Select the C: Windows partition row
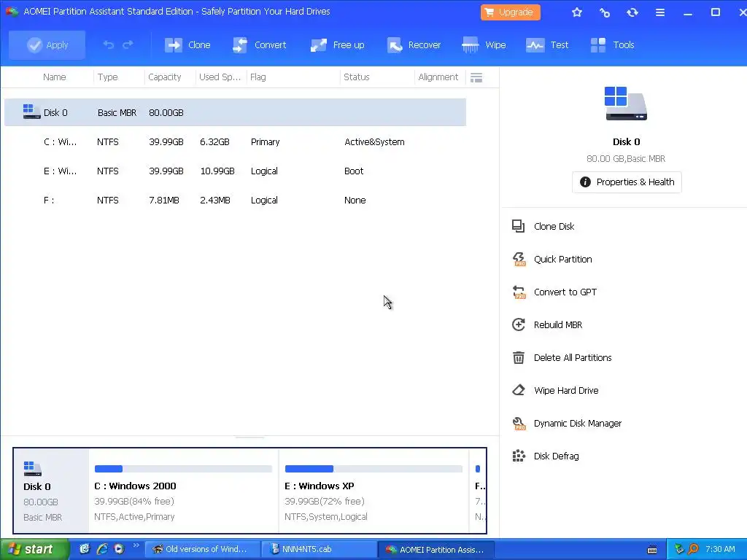This screenshot has height=560, width=747. pos(235,142)
